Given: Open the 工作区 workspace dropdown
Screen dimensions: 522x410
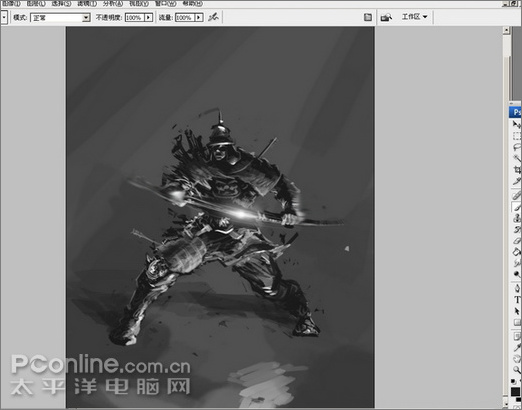Looking at the screenshot, I should [414, 17].
